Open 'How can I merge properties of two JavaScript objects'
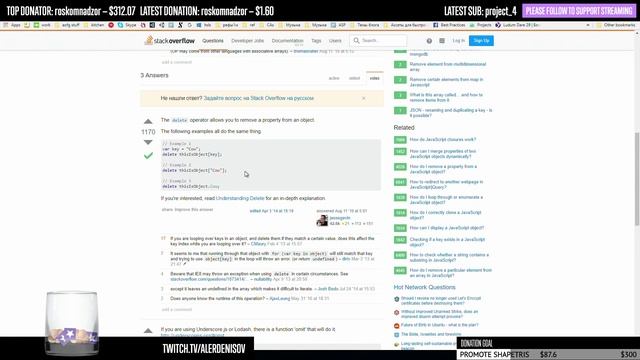640x360 pixels. 442,154
